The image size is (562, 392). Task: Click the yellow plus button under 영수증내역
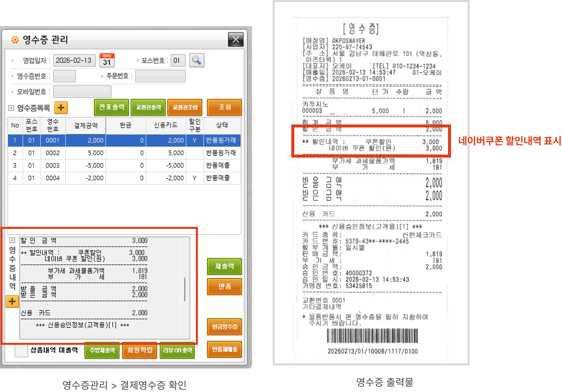13,301
